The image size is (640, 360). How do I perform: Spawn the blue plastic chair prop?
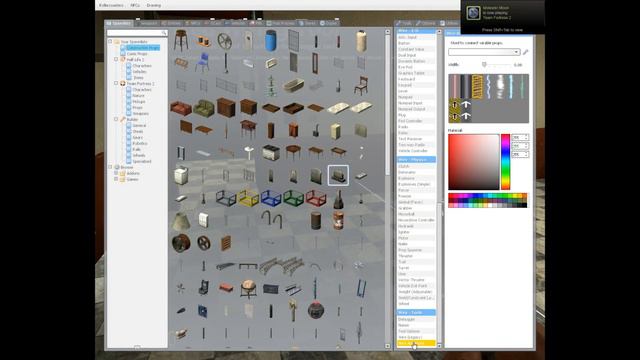pos(203,62)
